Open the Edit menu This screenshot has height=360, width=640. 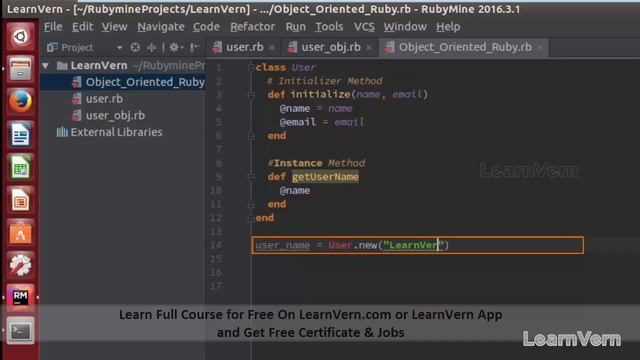pyautogui.click(x=82, y=27)
